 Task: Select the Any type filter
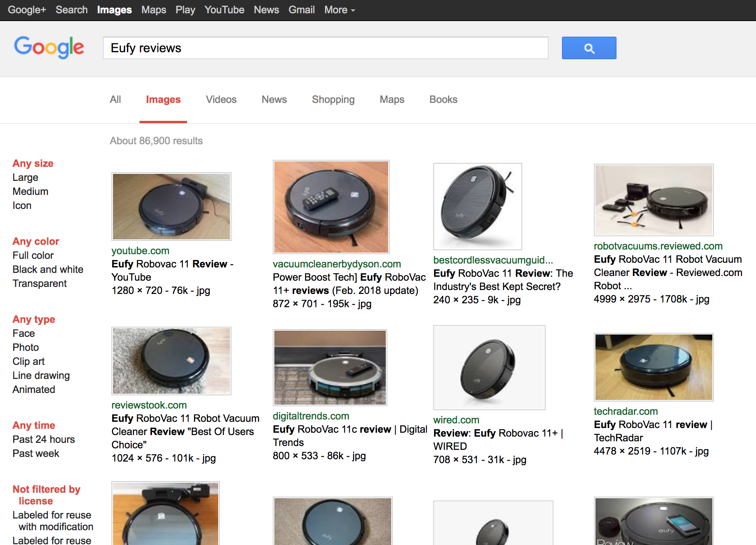[x=34, y=319]
